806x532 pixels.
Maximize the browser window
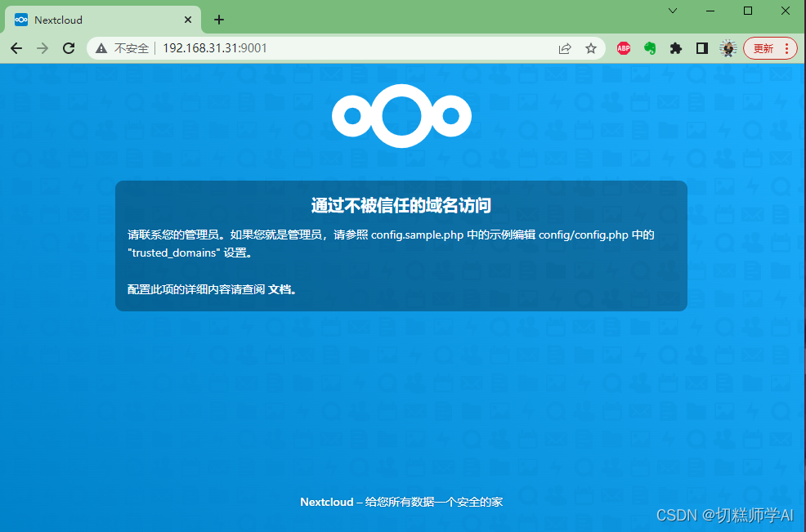tap(748, 11)
